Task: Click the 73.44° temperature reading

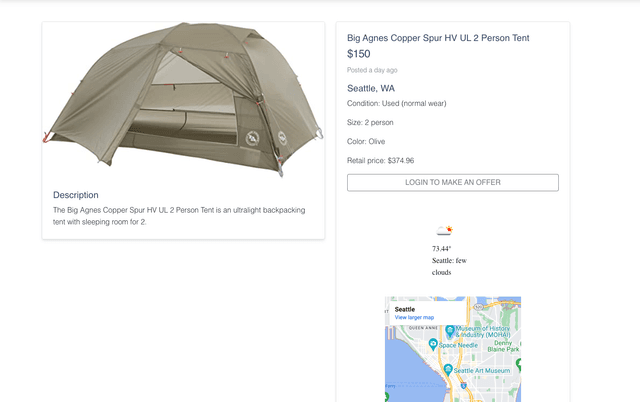Action: [x=442, y=248]
